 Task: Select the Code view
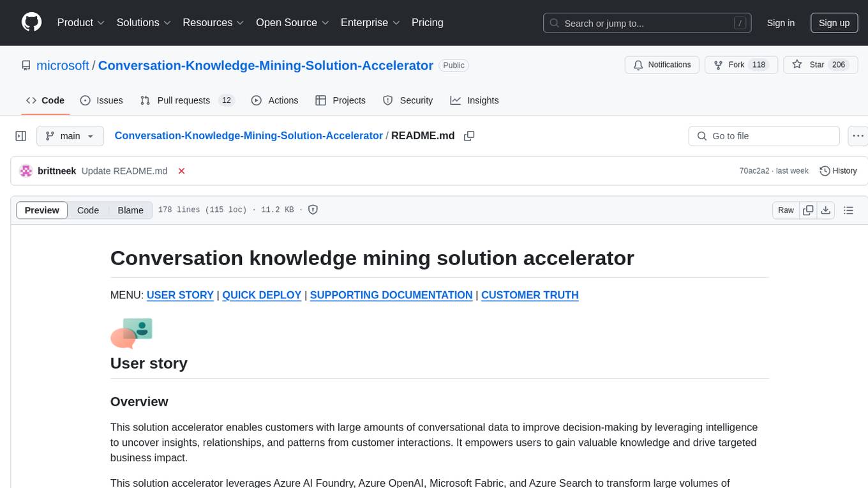(88, 210)
